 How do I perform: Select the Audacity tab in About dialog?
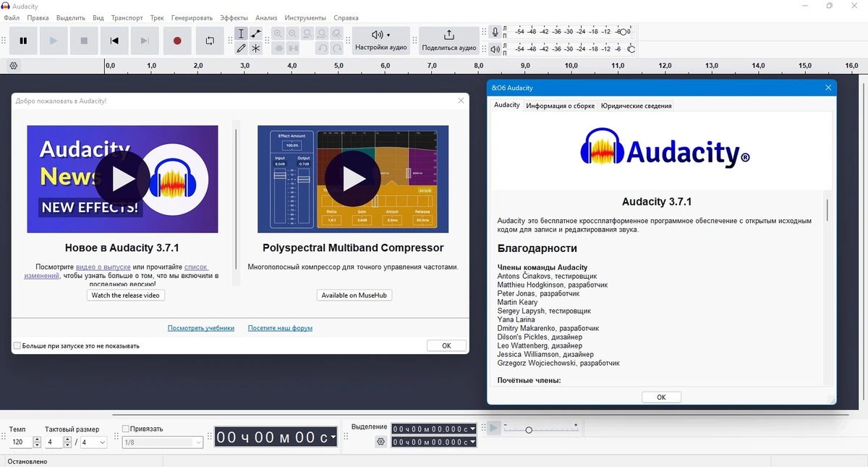[507, 105]
